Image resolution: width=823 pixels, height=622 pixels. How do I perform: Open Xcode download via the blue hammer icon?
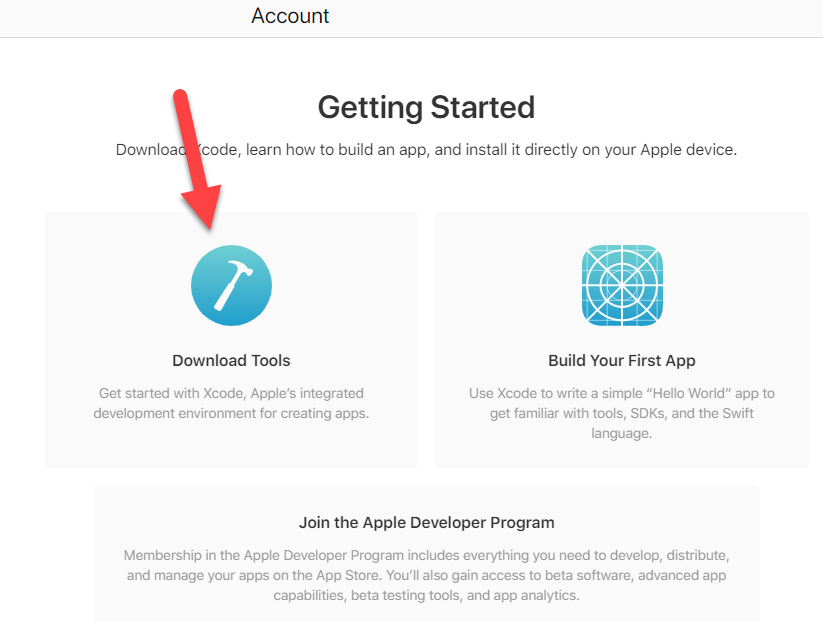click(x=231, y=285)
